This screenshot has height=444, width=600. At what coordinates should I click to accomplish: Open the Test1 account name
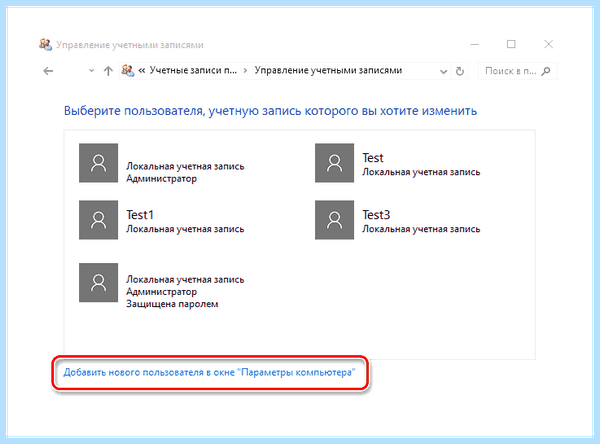tap(140, 215)
